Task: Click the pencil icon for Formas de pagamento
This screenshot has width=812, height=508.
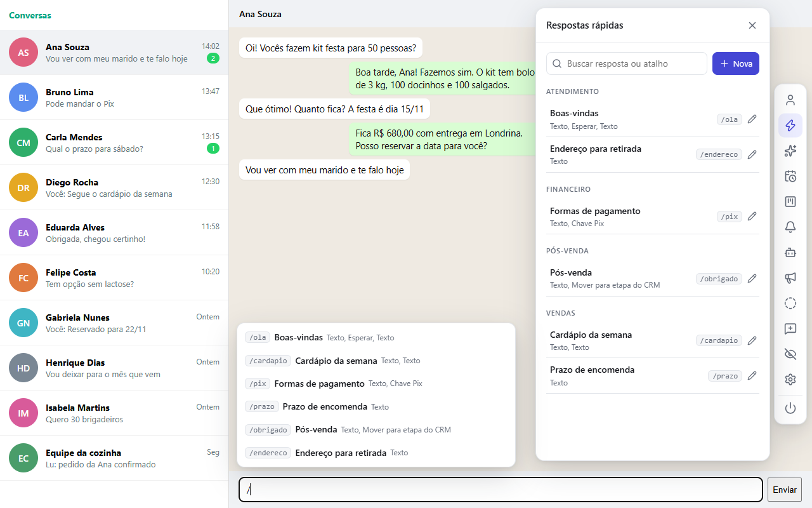Action: tap(752, 216)
